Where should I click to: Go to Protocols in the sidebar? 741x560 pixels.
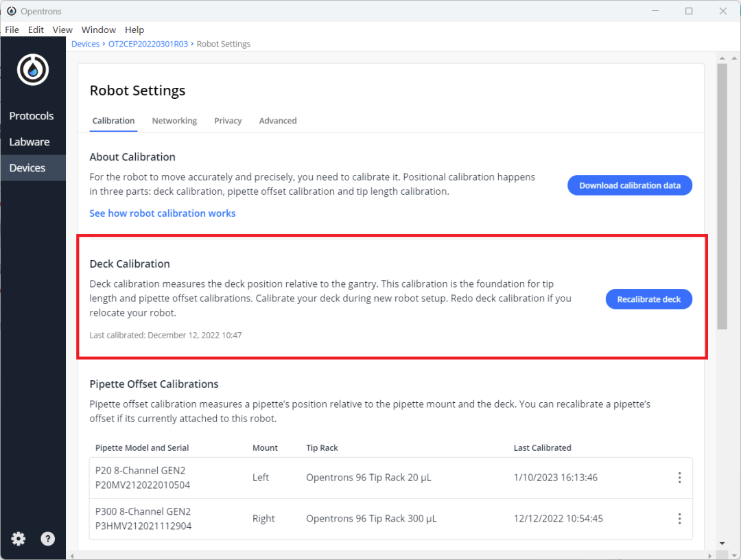pos(32,116)
